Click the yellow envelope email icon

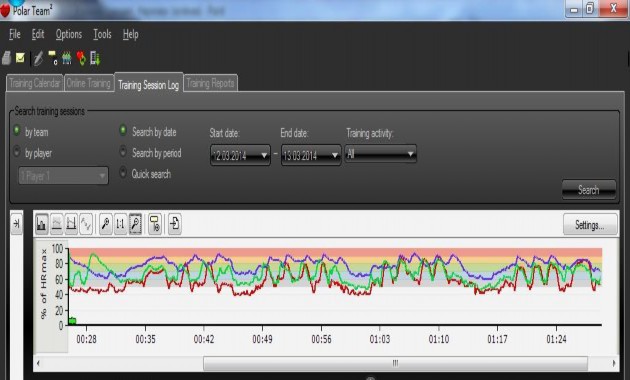coord(20,58)
